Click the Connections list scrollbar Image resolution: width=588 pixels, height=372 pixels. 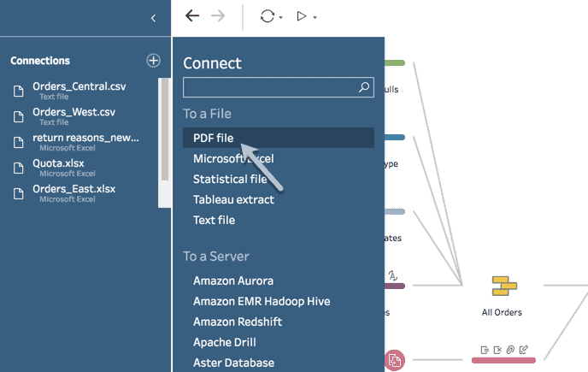coord(165,129)
